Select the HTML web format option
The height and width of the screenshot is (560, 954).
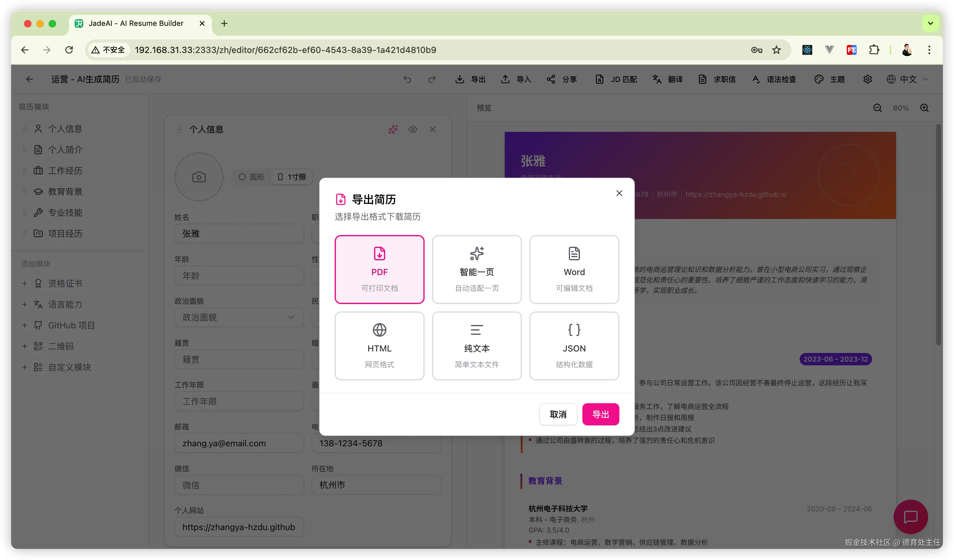pos(379,346)
